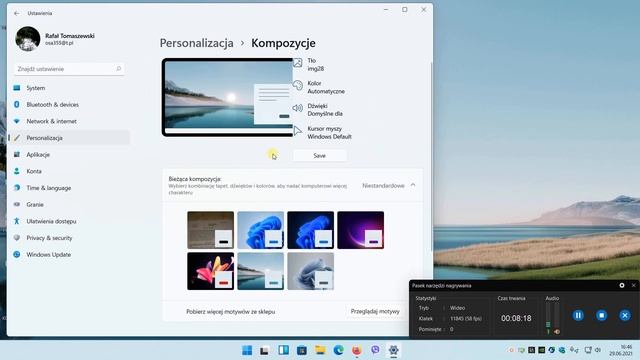Open Viber from the taskbar

click(375, 350)
